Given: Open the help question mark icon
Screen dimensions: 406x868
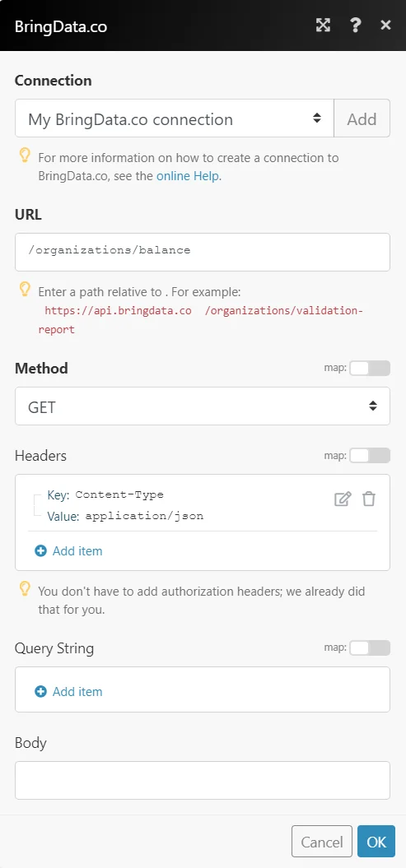Looking at the screenshot, I should click(356, 25).
